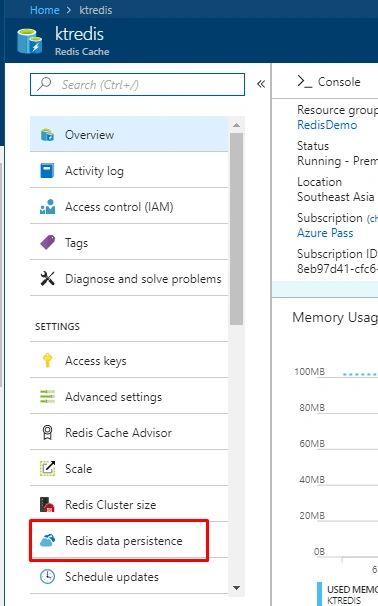The width and height of the screenshot is (378, 606).
Task: Click the Redis Cluster size server icon
Action: 48,504
